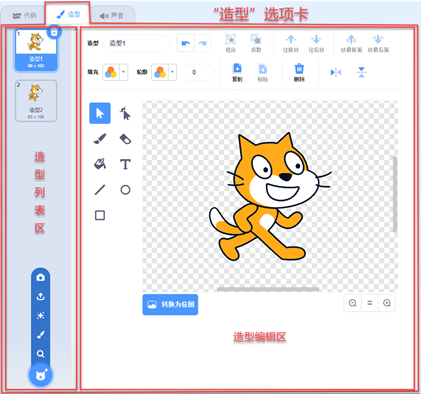Pick a surprise random costume
Viewport: 421px width, 394px height.
(41, 316)
